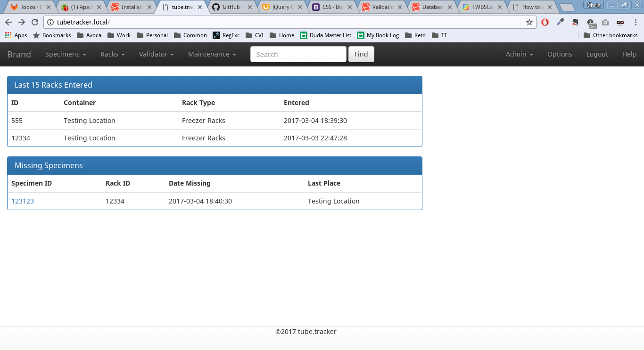The image size is (644, 350).
Task: Click the Logout link in navbar
Action: [x=597, y=54]
